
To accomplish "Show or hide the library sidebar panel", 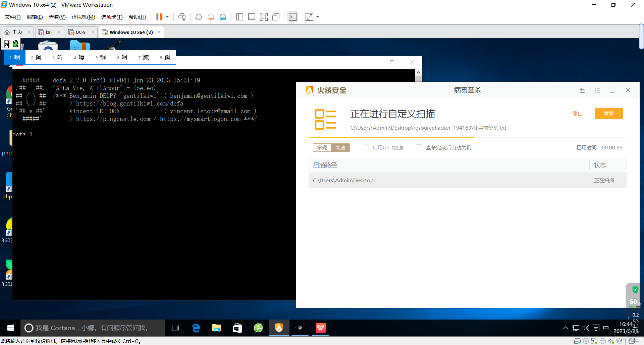I will (x=239, y=17).
